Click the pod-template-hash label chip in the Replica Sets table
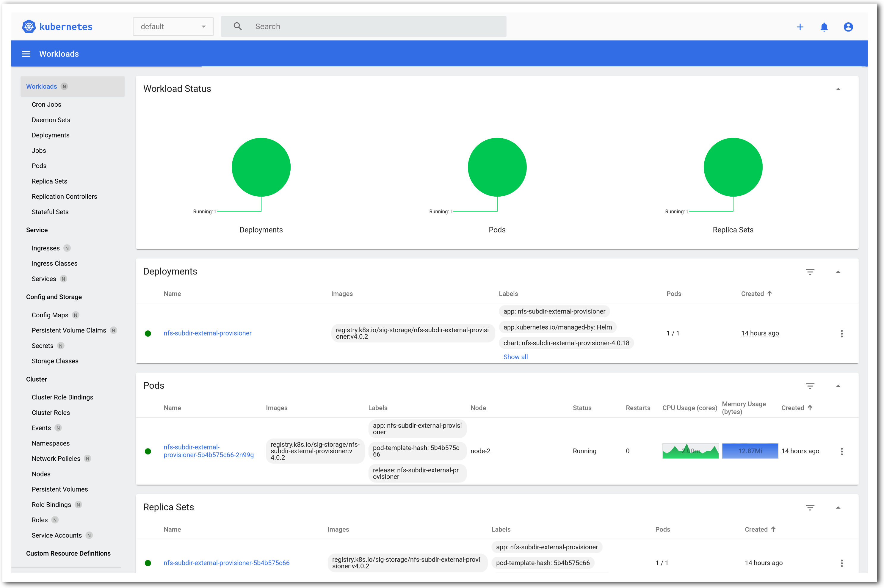This screenshot has height=588, width=884. 543,563
